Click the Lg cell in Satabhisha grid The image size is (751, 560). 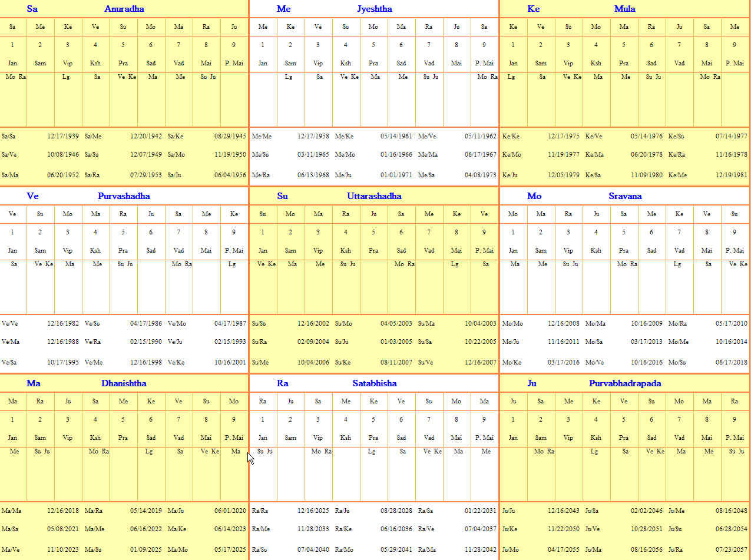372,451
